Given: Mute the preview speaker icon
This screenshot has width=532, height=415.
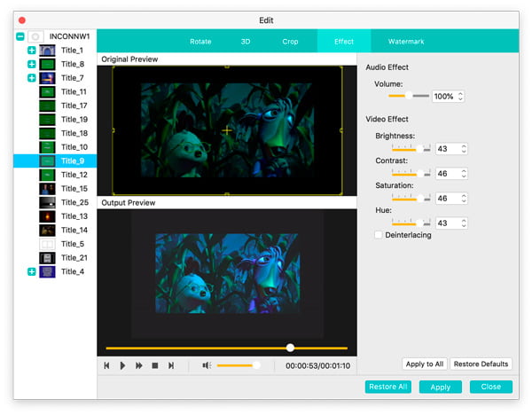Looking at the screenshot, I should 207,365.
